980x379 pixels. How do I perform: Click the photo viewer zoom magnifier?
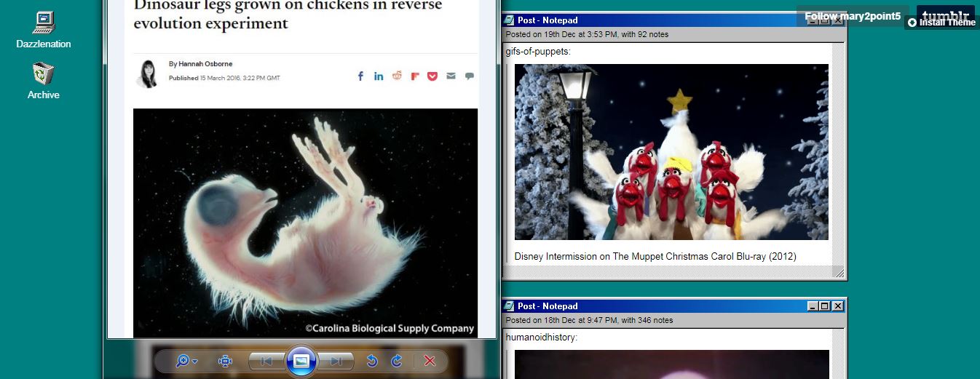point(183,360)
